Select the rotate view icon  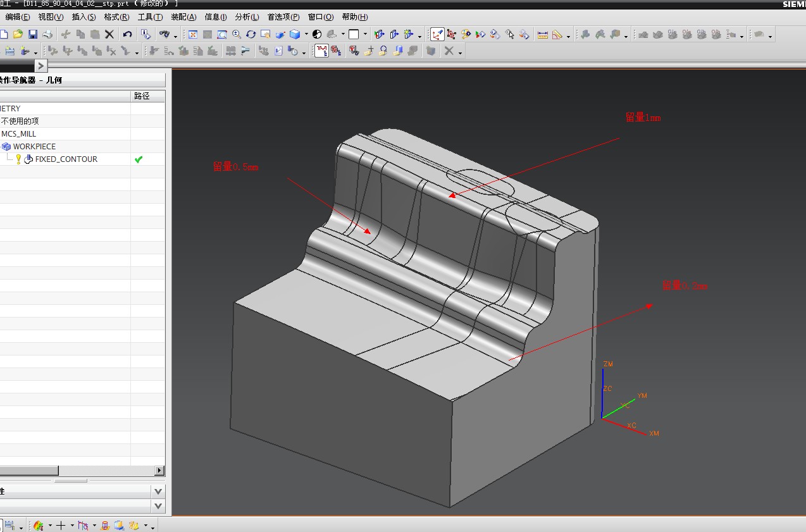tap(251, 34)
